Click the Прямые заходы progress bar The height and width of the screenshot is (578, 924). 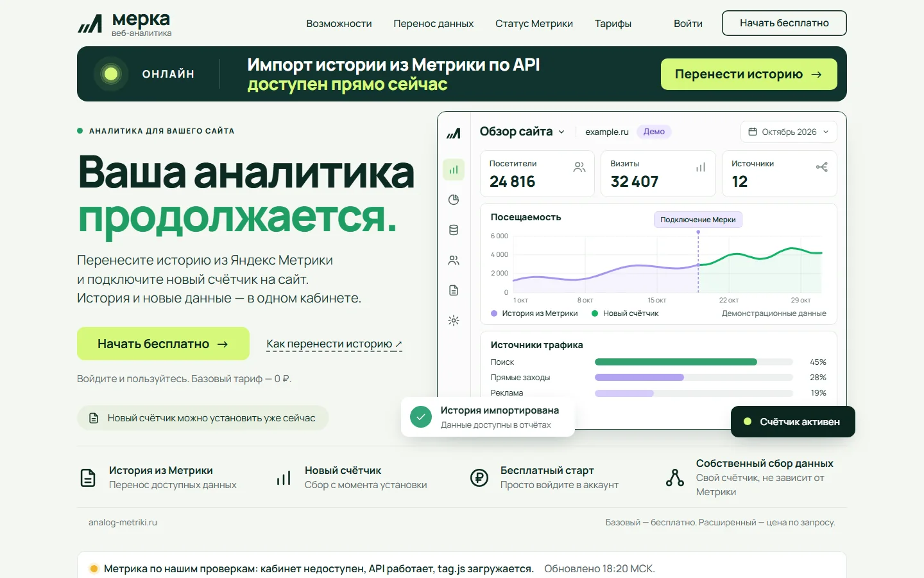point(694,378)
